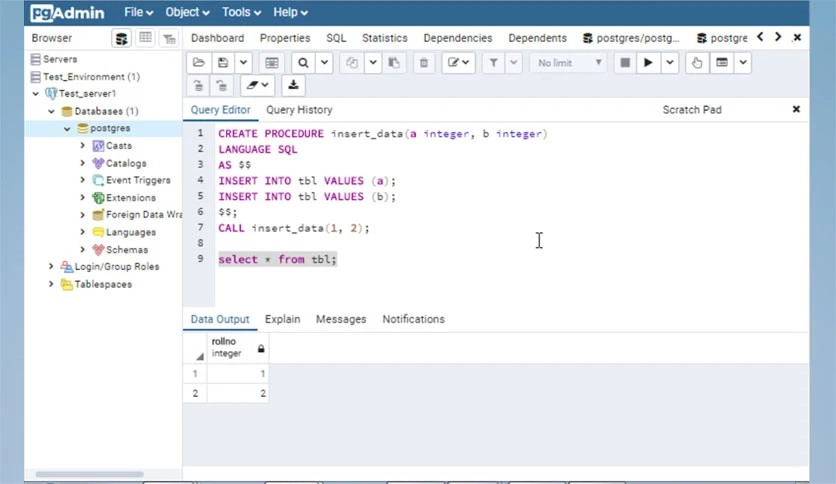Open the window icon's dropdown arrow

[x=743, y=63]
